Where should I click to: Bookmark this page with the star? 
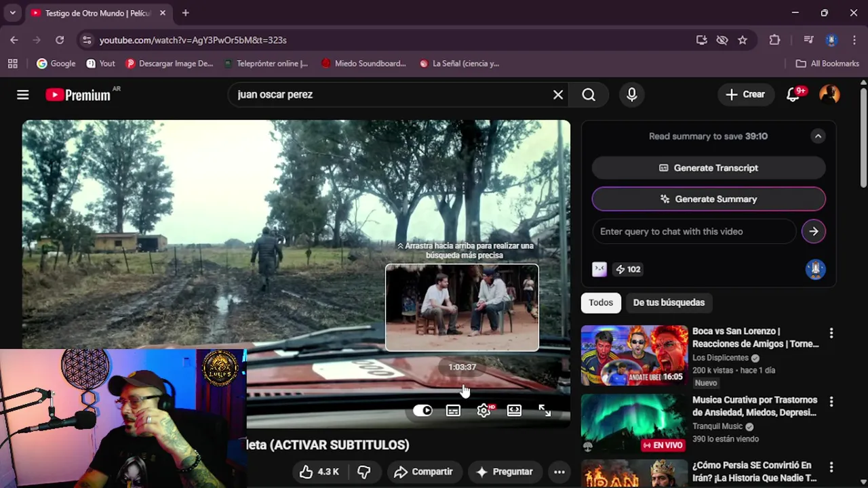pos(743,40)
